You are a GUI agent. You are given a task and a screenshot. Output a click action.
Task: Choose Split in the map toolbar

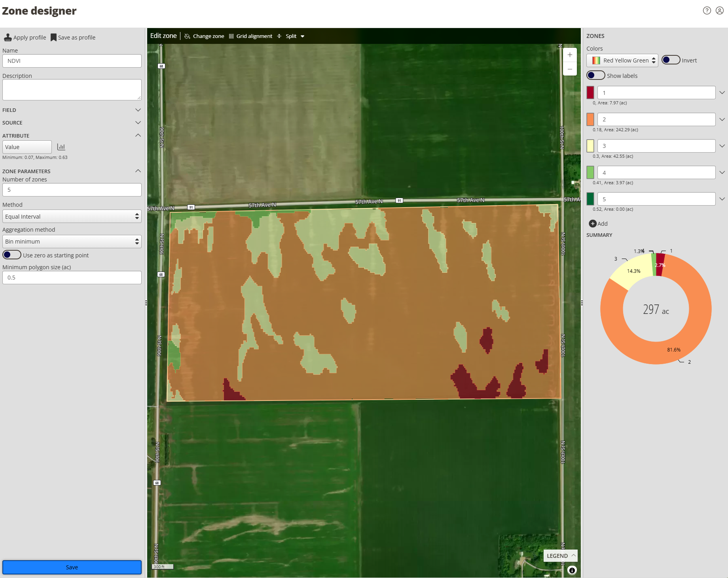291,36
